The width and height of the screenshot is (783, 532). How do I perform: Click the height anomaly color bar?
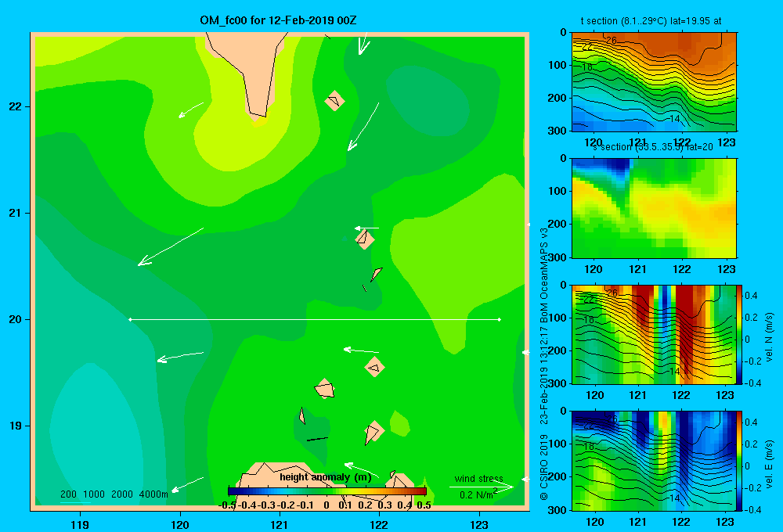(327, 491)
